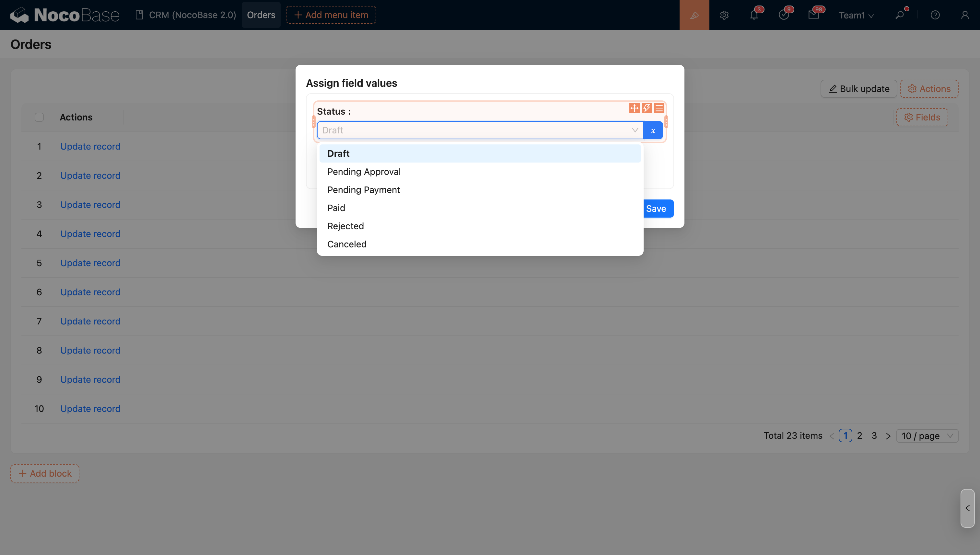Toggle the UI editor highlighter icon
Image resolution: width=980 pixels, height=555 pixels.
point(694,15)
